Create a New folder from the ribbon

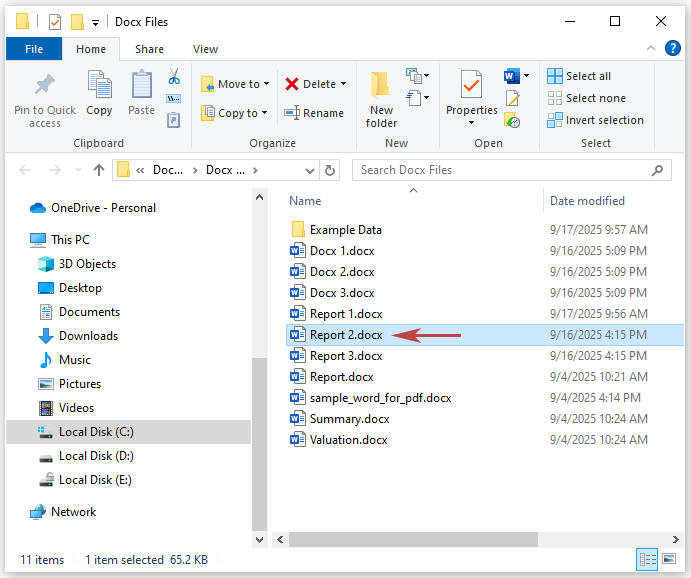tap(381, 98)
